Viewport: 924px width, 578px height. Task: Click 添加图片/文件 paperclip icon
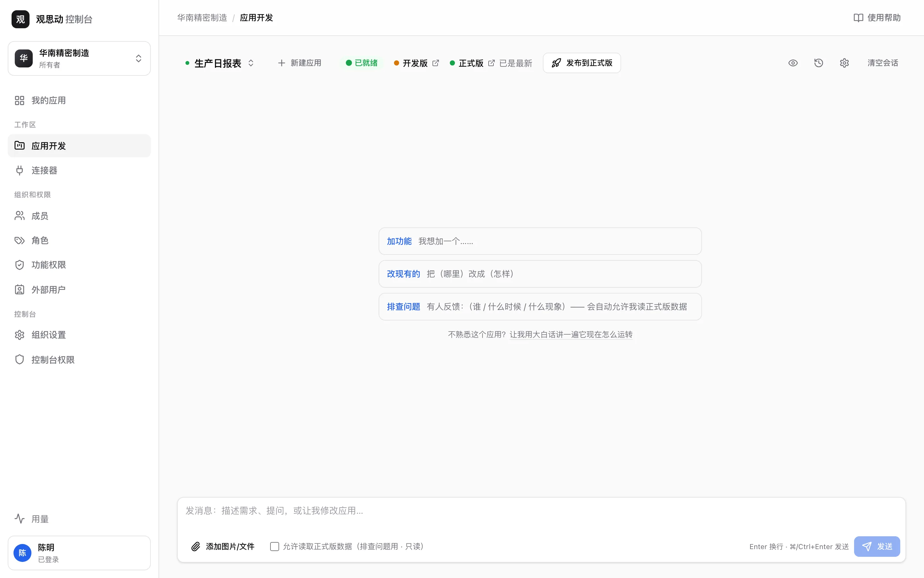195,546
